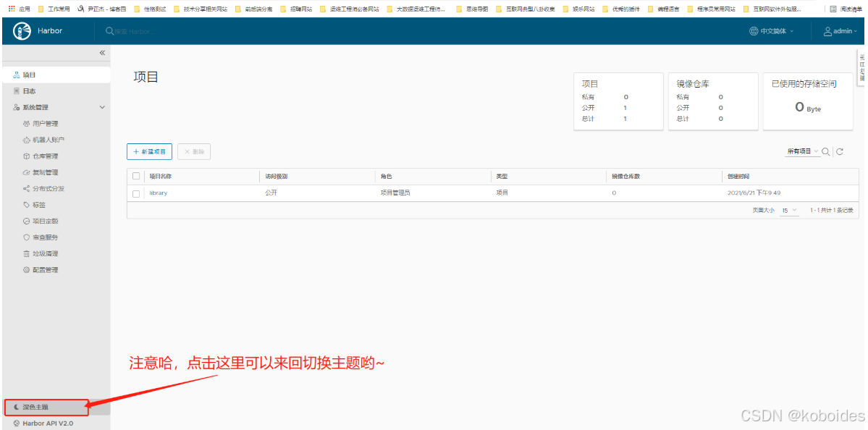Click the 角色 column header
Viewport: 868px width, 430px height.
[386, 177]
